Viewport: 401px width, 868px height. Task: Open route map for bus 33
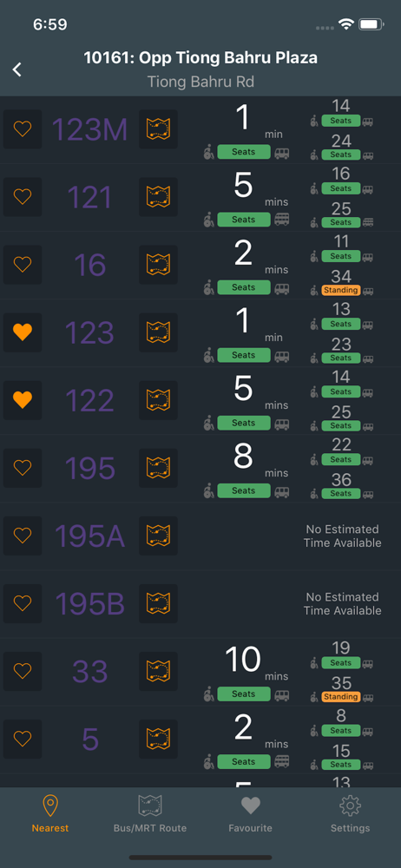(159, 672)
